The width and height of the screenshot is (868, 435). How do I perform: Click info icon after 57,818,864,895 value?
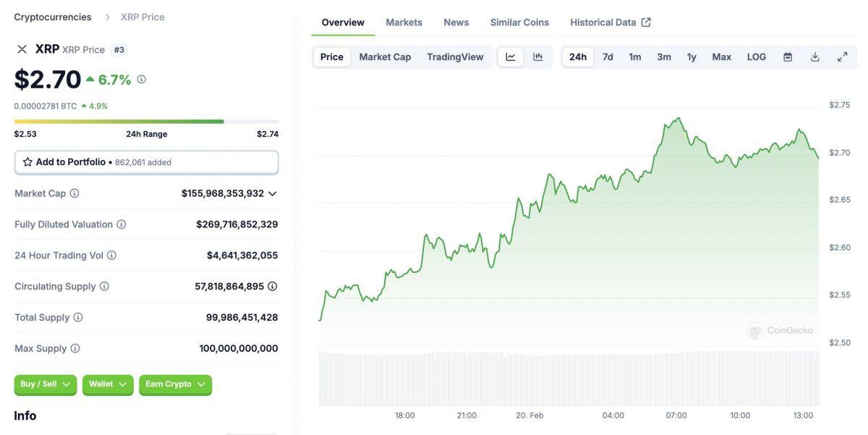[x=273, y=287]
